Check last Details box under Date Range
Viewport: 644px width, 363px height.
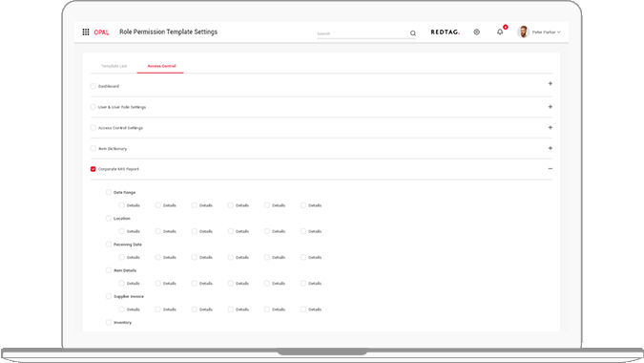click(303, 205)
